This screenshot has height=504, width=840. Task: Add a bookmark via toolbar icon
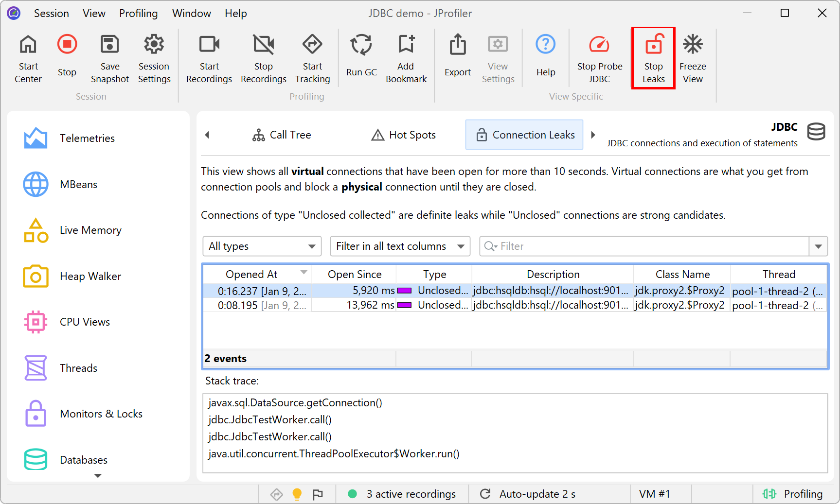[x=406, y=45]
